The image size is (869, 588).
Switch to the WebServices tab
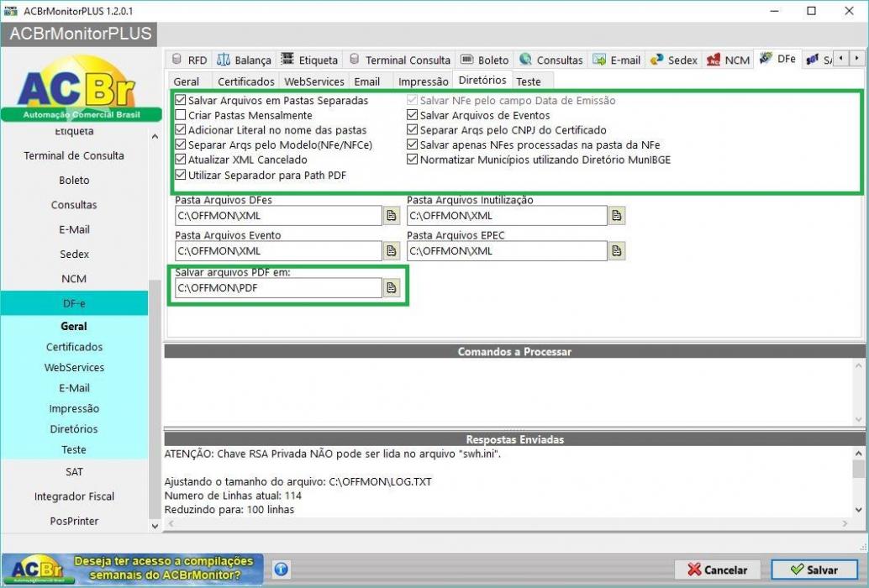tap(314, 81)
